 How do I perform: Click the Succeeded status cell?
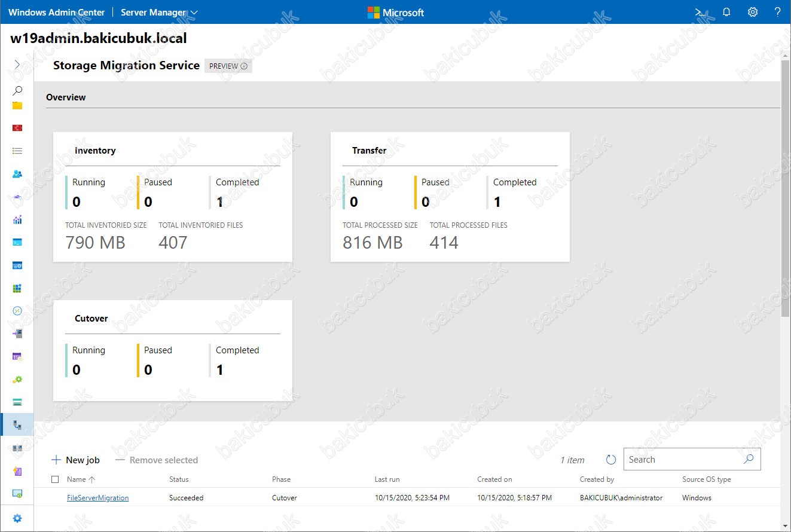point(186,497)
